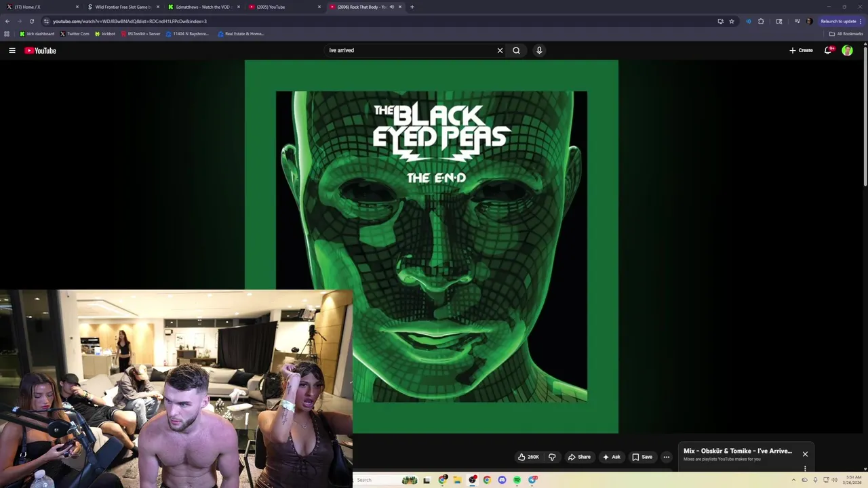
Task: Click the magnifier search button
Action: point(517,50)
